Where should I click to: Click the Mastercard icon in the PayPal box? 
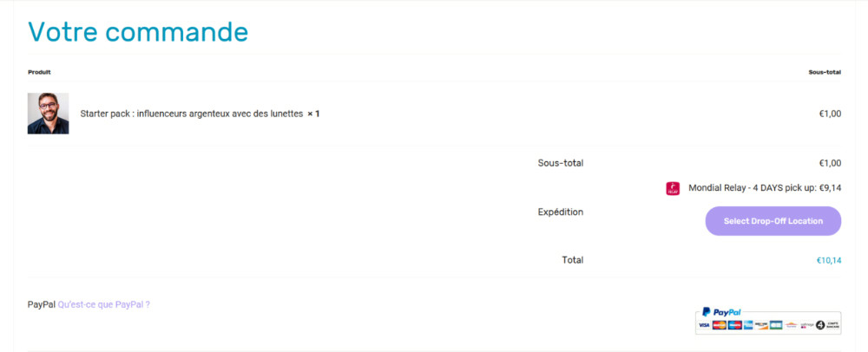click(x=719, y=325)
